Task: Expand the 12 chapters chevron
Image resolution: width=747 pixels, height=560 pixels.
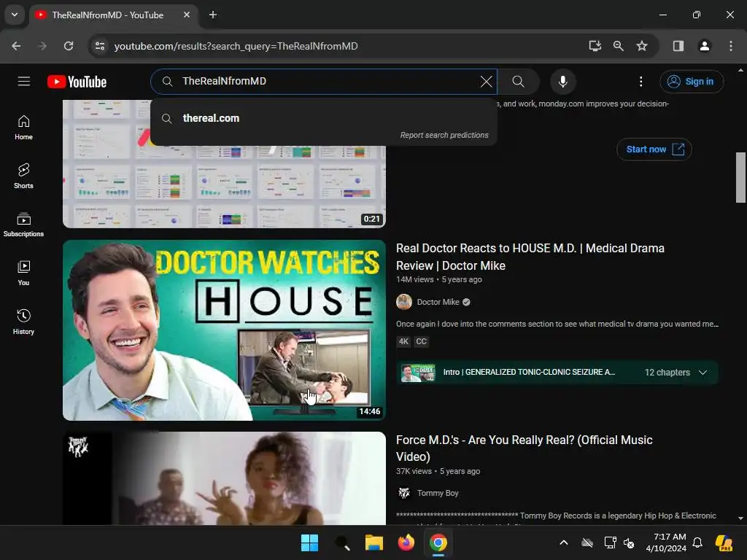Action: (703, 373)
